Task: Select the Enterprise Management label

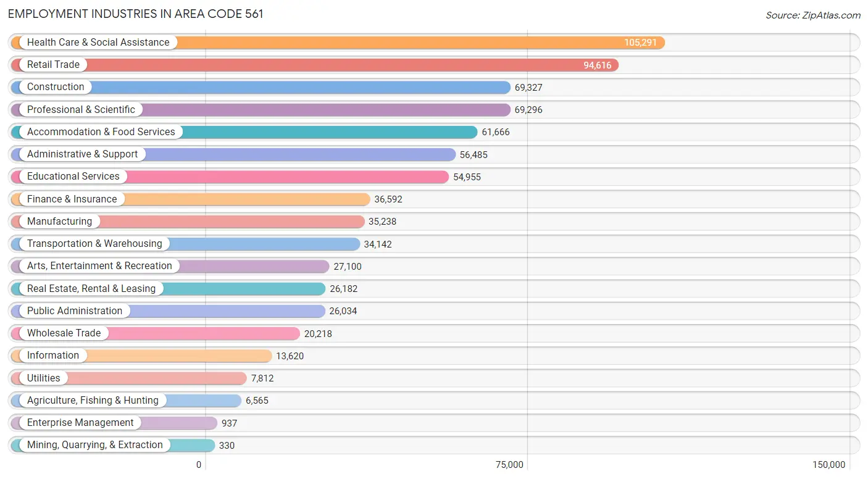Action: click(x=80, y=422)
